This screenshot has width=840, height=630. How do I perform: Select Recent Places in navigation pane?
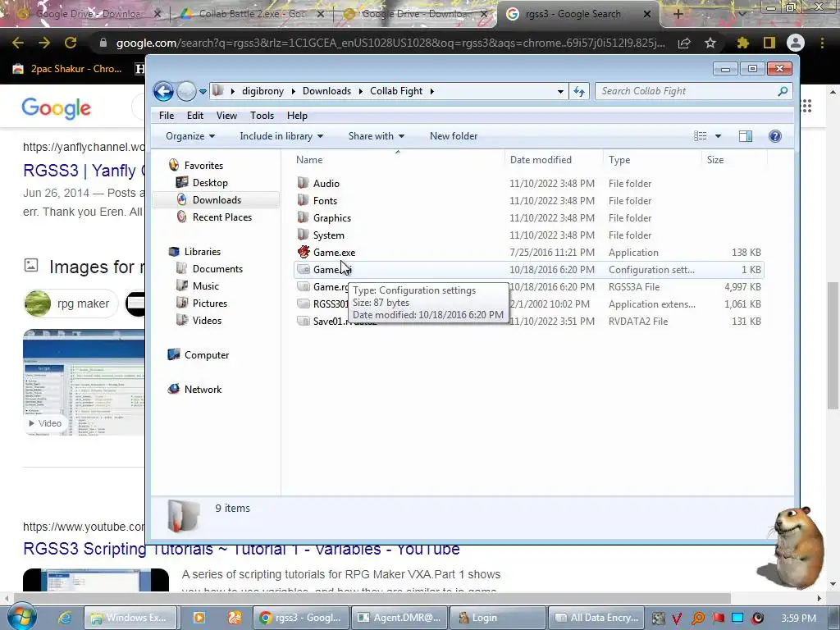(221, 217)
